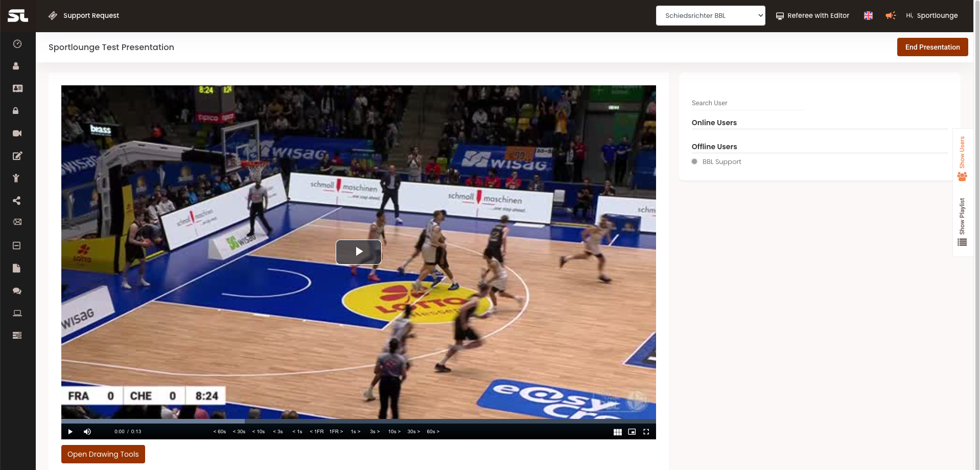Toggle the Show Playlist side panel

[962, 222]
